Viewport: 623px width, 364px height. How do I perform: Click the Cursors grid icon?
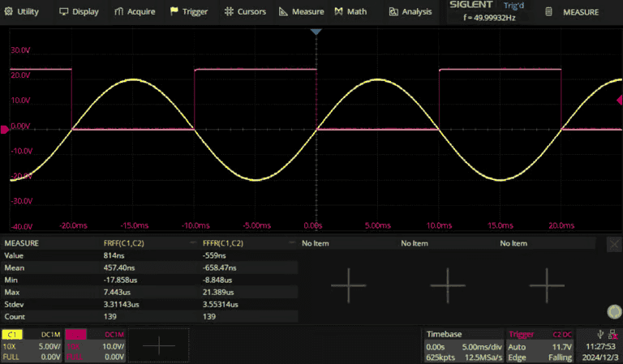click(x=229, y=11)
